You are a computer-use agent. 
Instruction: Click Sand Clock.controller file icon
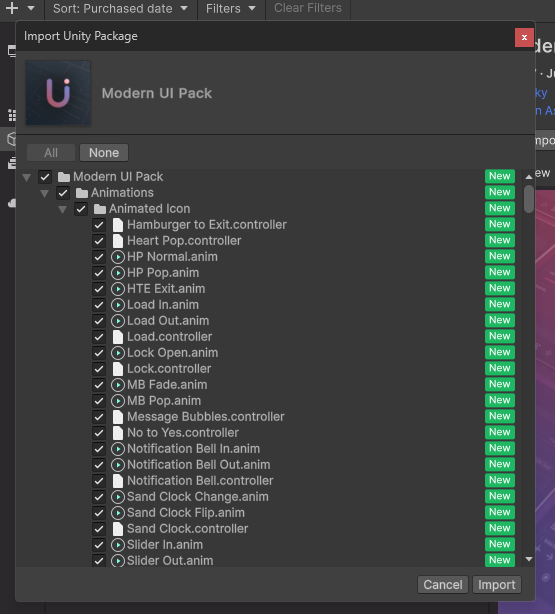click(118, 529)
